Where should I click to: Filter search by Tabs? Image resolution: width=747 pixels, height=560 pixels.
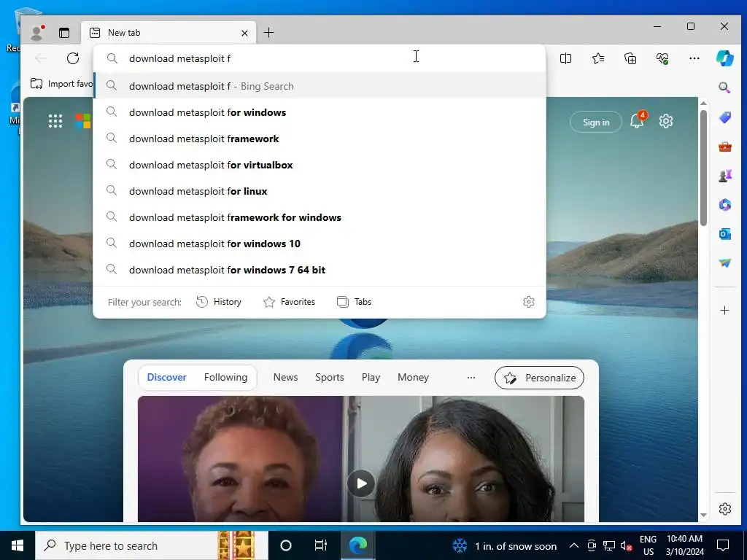click(354, 302)
